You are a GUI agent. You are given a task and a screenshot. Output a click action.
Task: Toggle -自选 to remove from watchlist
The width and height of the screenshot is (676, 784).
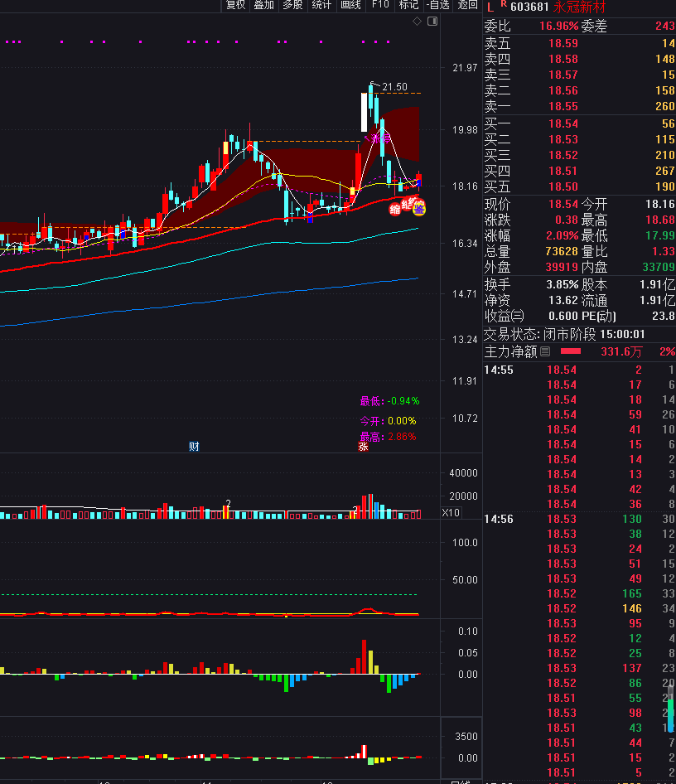(x=437, y=5)
